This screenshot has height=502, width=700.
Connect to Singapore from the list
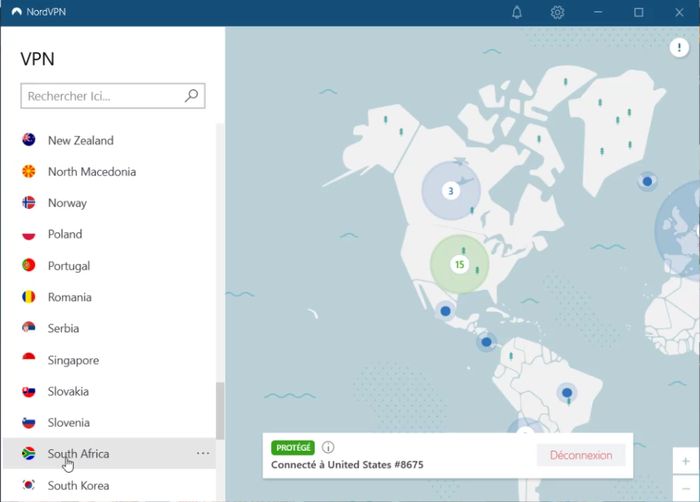[x=109, y=360]
